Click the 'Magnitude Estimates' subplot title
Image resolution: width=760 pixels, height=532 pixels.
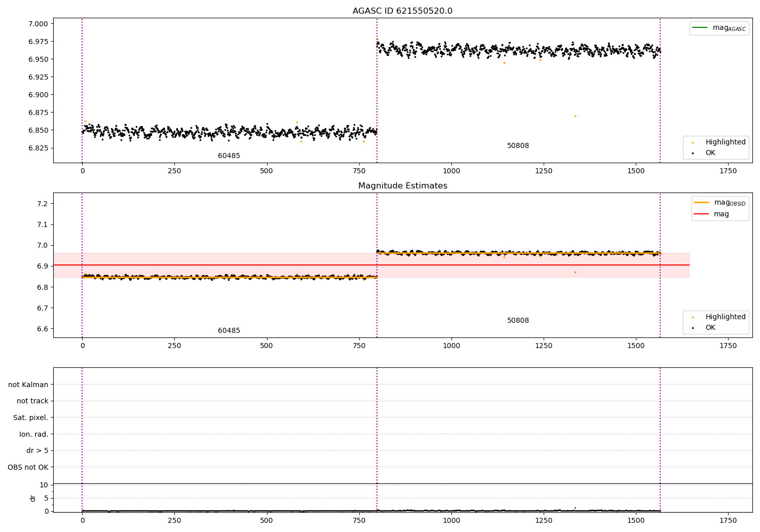(402, 186)
